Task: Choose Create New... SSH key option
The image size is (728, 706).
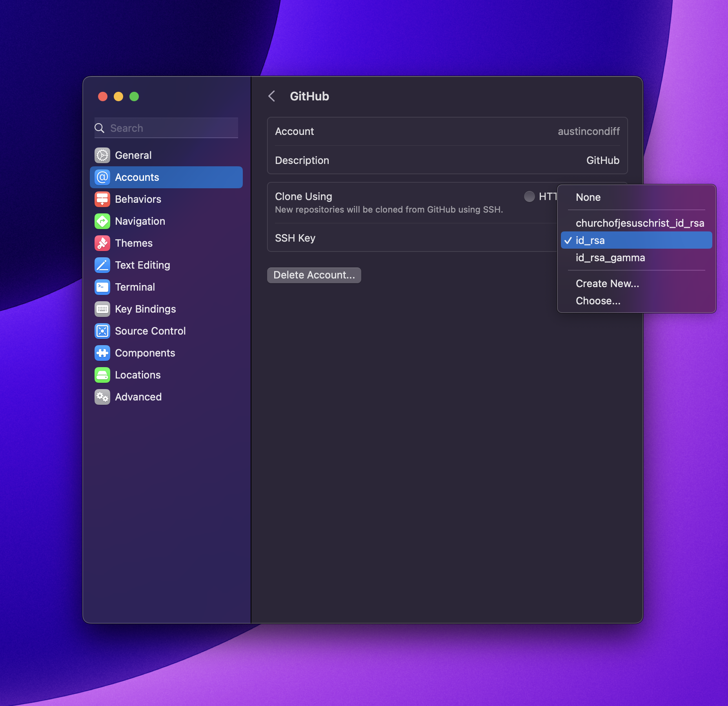Action: click(x=636, y=284)
